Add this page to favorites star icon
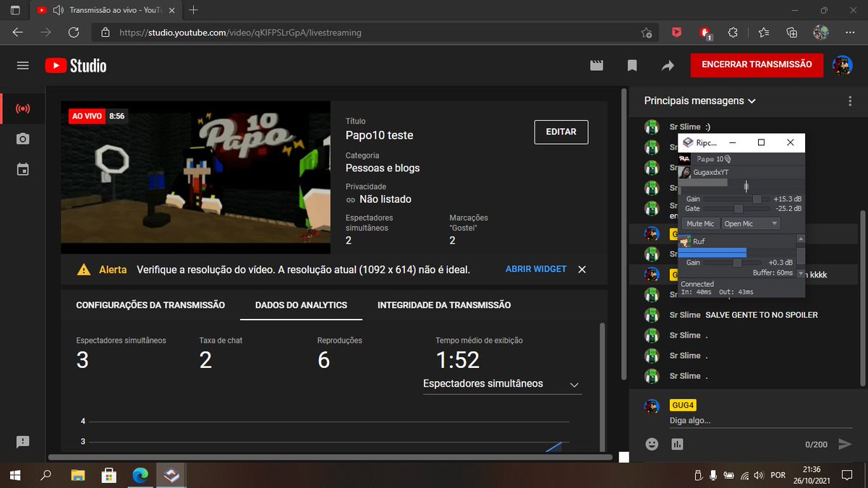This screenshot has height=488, width=868. pyautogui.click(x=647, y=33)
